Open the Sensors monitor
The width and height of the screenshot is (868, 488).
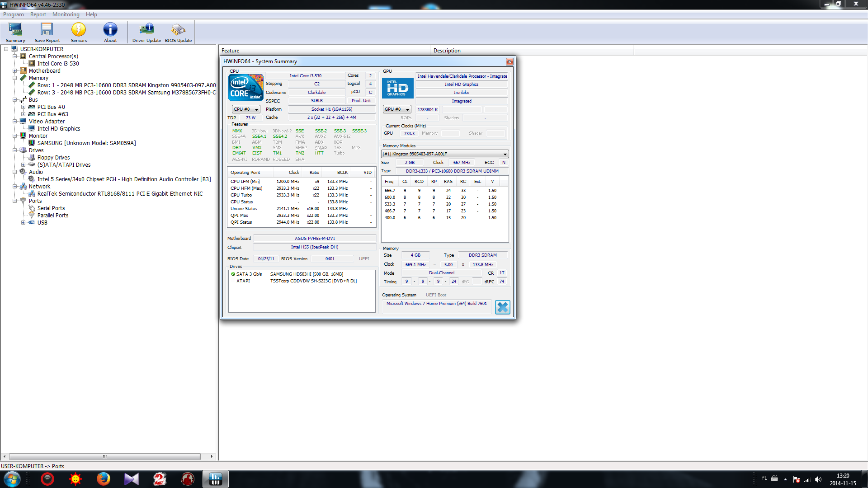click(x=79, y=33)
